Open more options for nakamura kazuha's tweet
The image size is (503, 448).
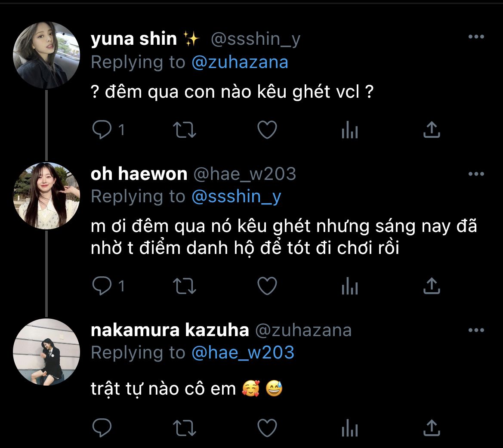[476, 331]
